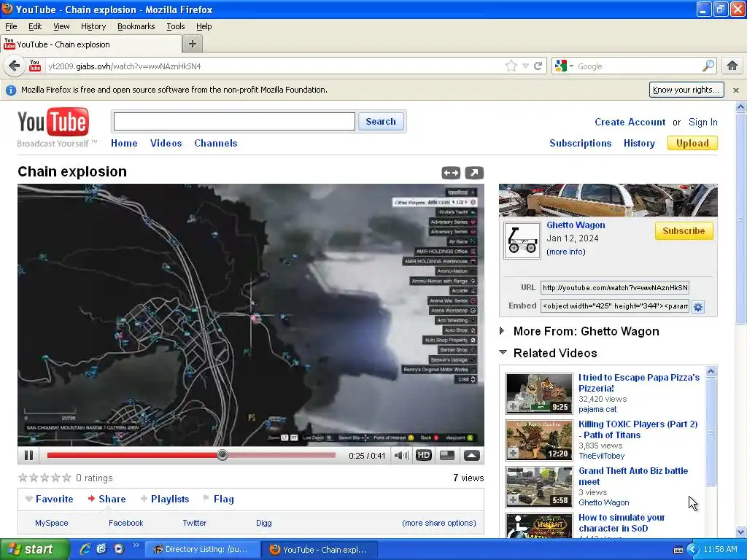
Task: Click the yellow Upload button
Action: [692, 144]
